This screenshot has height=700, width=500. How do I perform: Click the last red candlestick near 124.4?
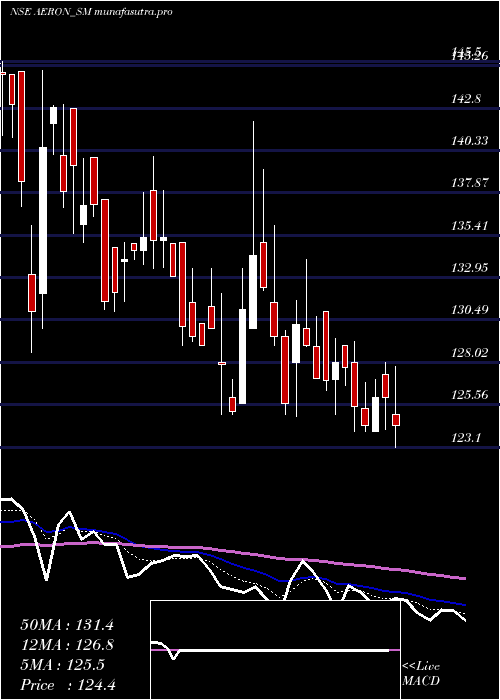pyautogui.click(x=396, y=420)
